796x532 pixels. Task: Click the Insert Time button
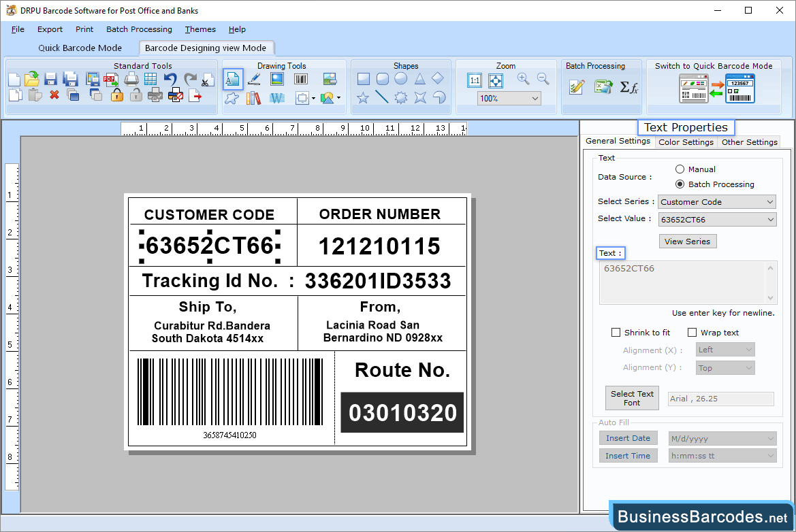[x=628, y=456]
